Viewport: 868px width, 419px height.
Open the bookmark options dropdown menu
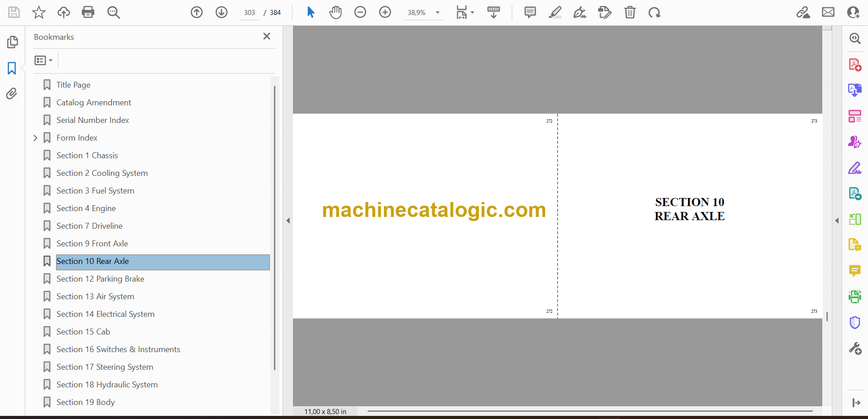[43, 60]
